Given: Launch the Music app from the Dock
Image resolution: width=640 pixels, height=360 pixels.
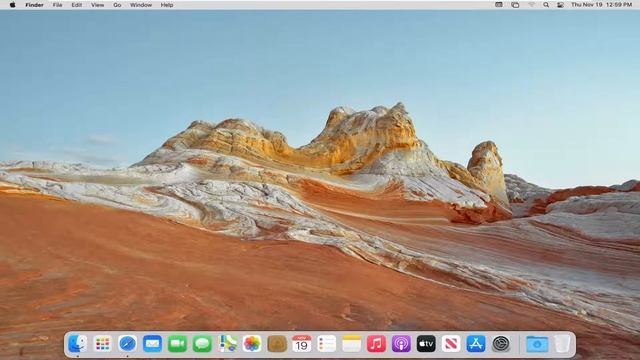Looking at the screenshot, I should click(376, 344).
